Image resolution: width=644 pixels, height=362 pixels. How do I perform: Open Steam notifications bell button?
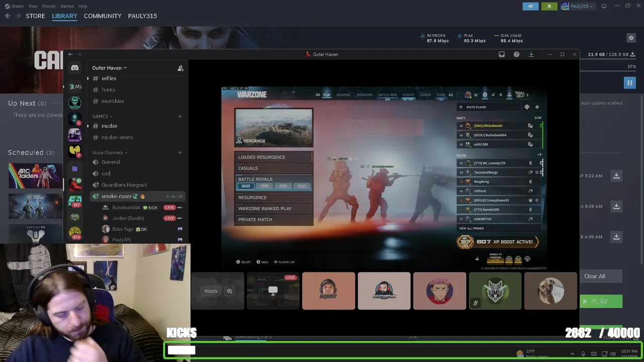point(549,6)
